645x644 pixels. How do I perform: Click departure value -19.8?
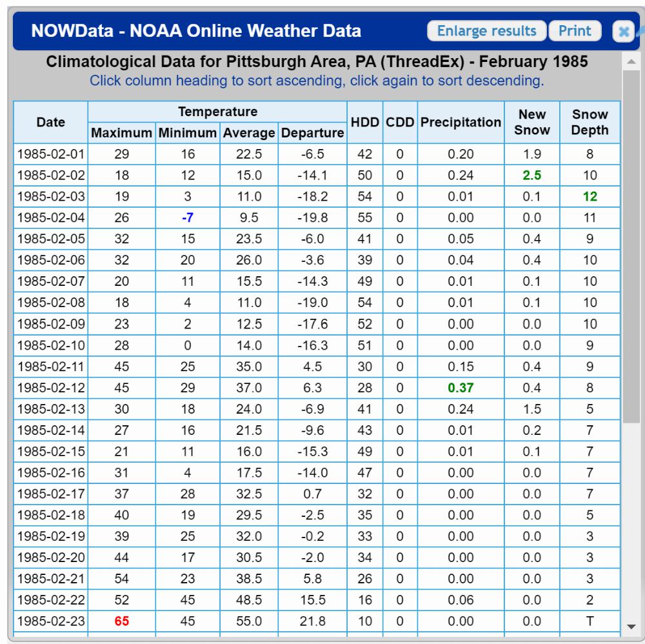point(312,217)
